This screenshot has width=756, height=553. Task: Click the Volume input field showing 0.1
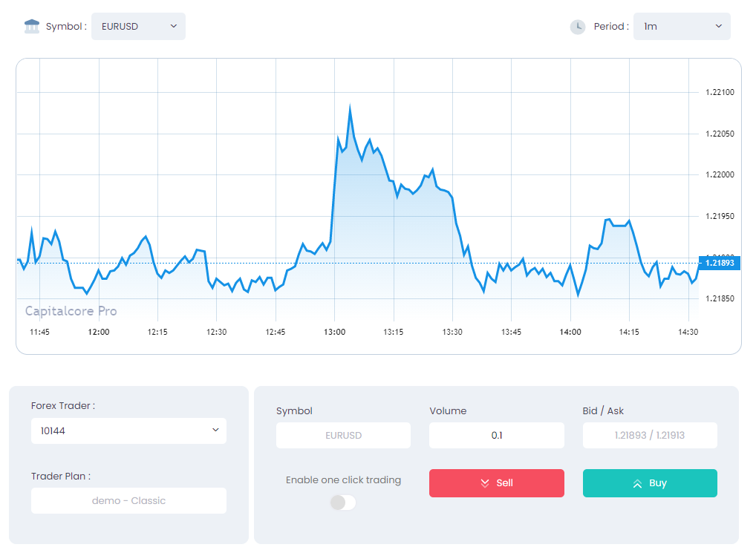pos(497,436)
